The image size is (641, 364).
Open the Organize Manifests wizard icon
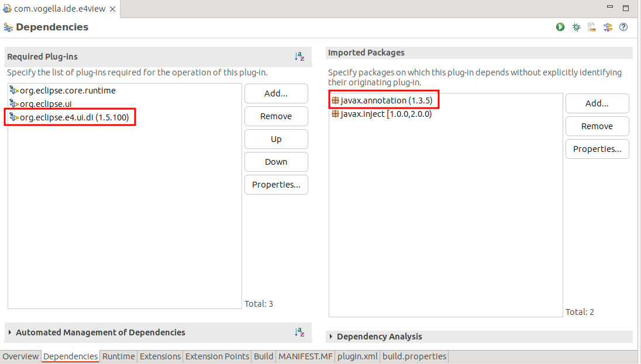tap(591, 27)
